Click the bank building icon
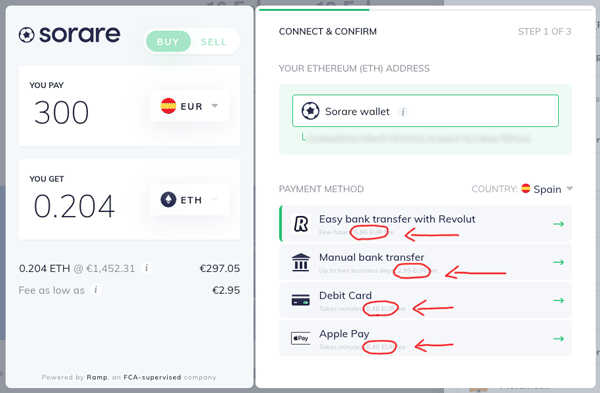Screen dimensions: 600x393 (301, 262)
